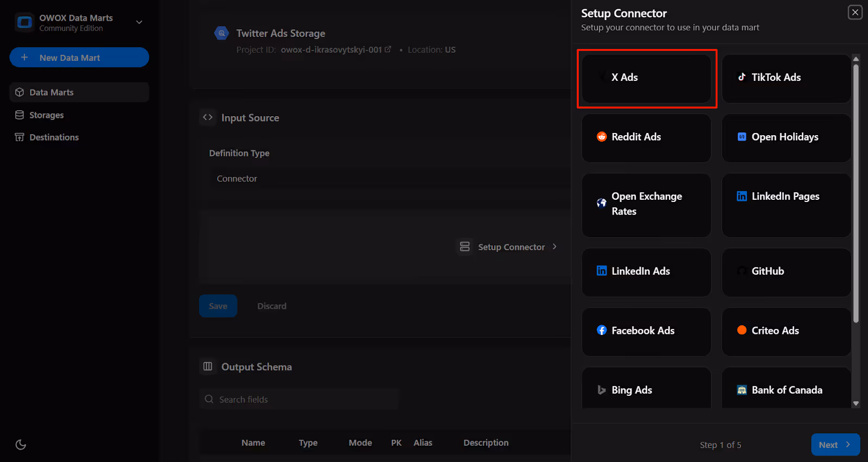Click the Storages database icon
The height and width of the screenshot is (462, 868).
point(20,115)
